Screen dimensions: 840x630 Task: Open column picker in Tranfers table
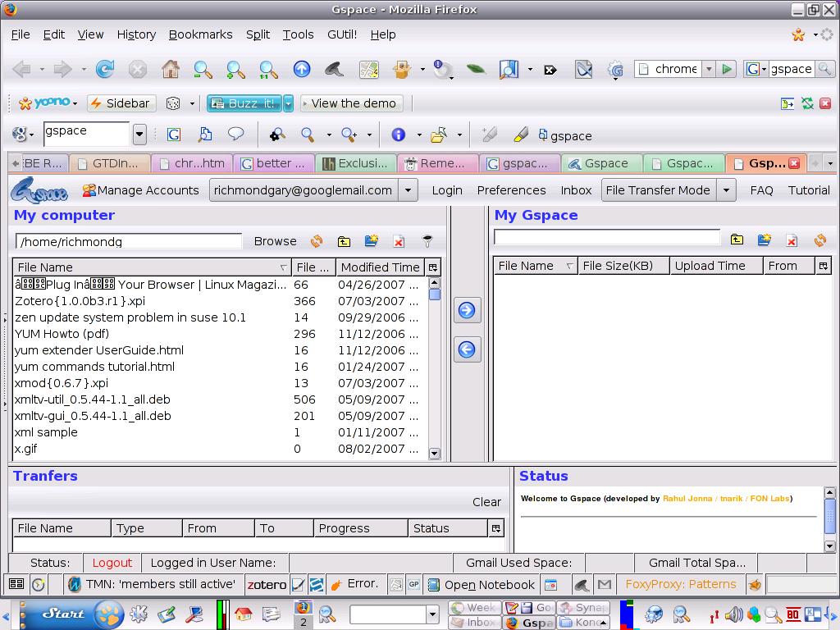coord(496,528)
